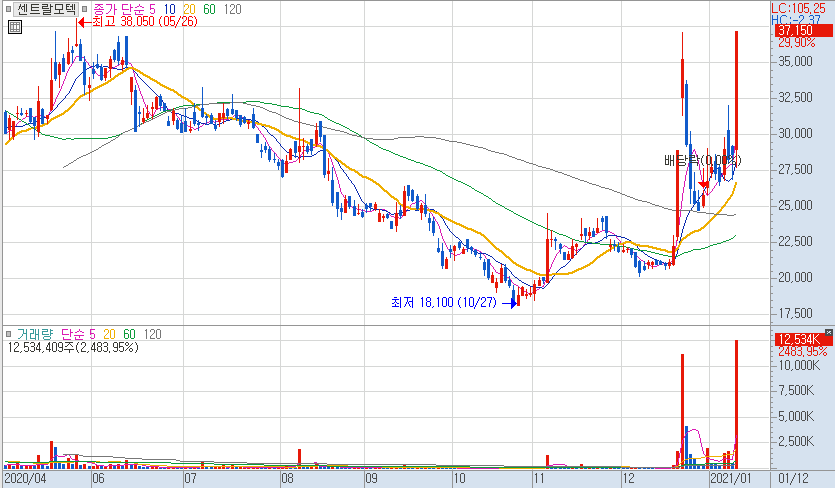The height and width of the screenshot is (488, 835).
Task: Select the orange 20 moving average label in the price panel
Action: click(189, 9)
